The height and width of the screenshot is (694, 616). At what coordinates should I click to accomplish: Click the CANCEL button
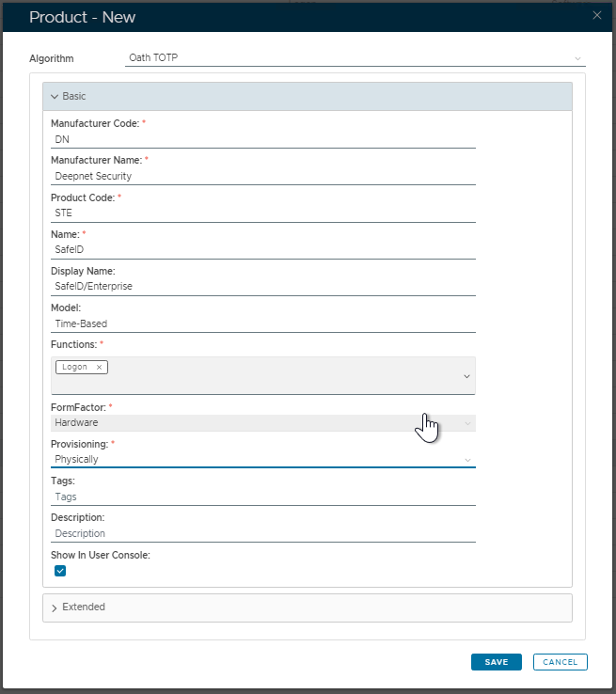point(560,662)
